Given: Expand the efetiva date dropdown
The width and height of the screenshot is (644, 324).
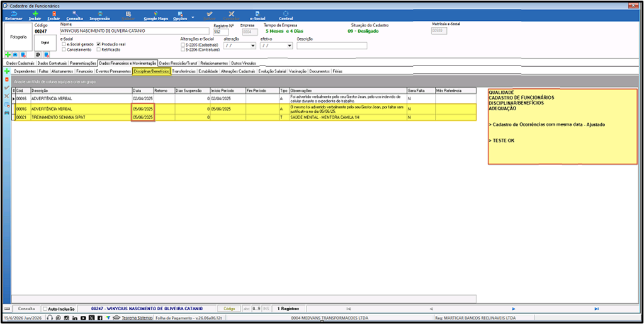Looking at the screenshot, I should pos(290,45).
